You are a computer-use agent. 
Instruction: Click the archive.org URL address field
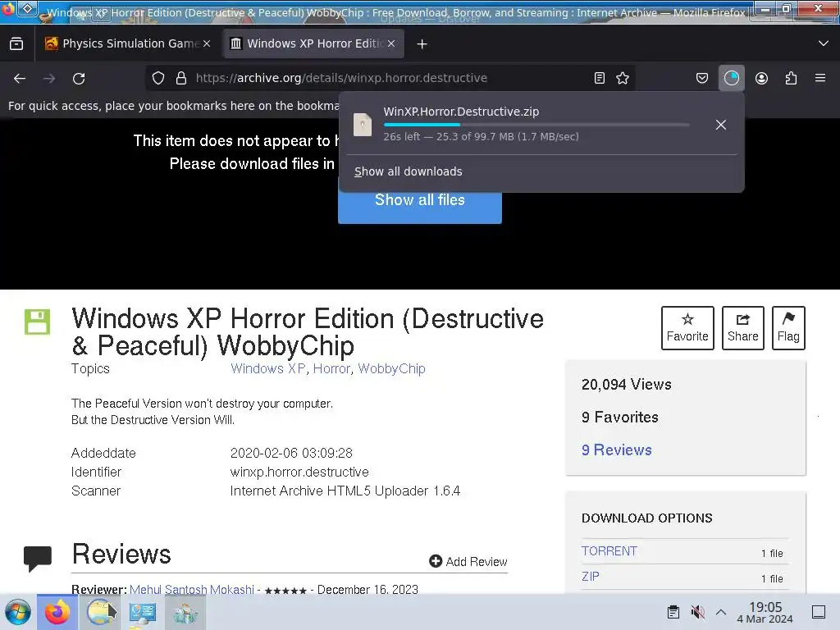(390, 78)
